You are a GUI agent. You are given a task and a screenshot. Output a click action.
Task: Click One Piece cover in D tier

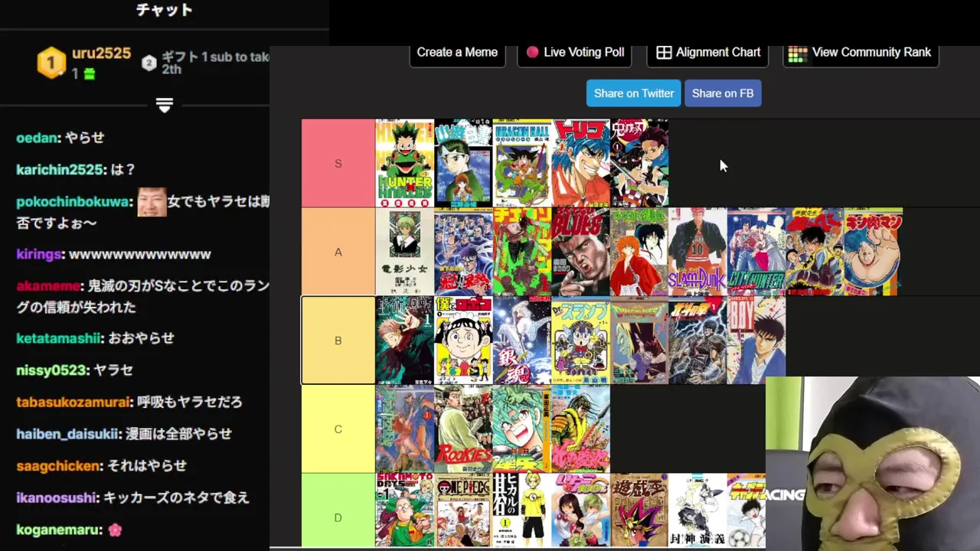[463, 510]
